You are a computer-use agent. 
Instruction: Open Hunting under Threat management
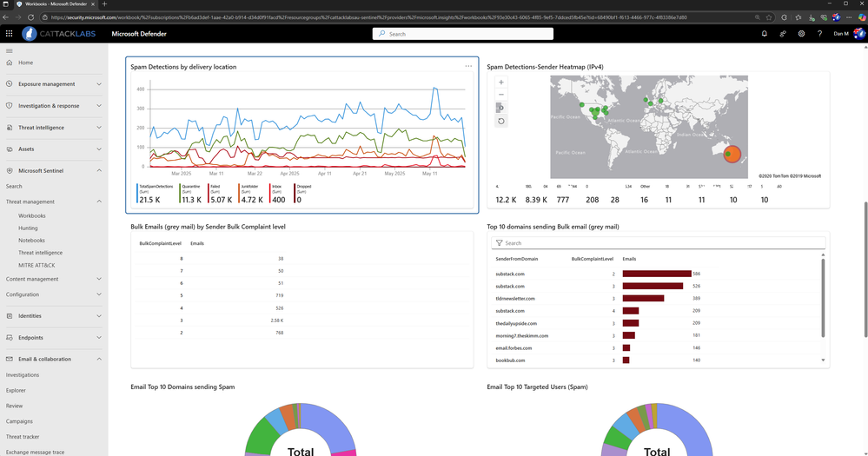pos(28,228)
